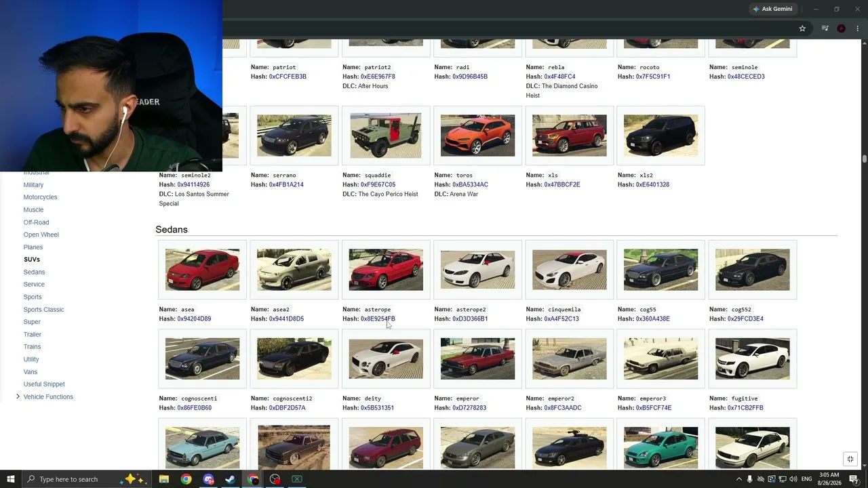Select Open Wheel in the sidebar

(41, 235)
